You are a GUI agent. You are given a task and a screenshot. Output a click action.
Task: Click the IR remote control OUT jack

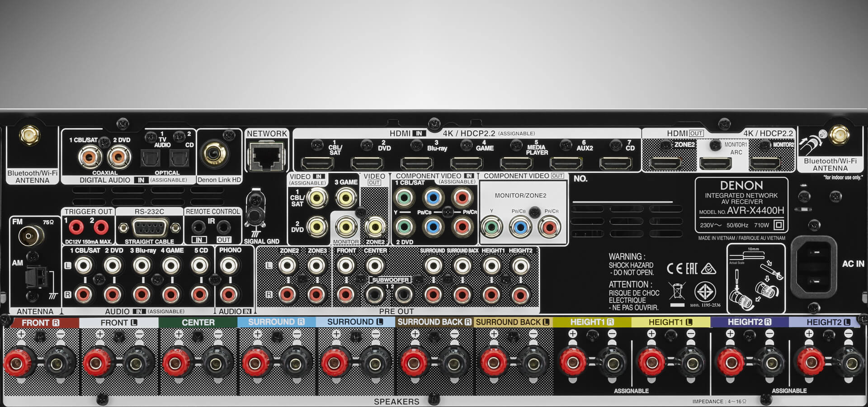click(223, 227)
